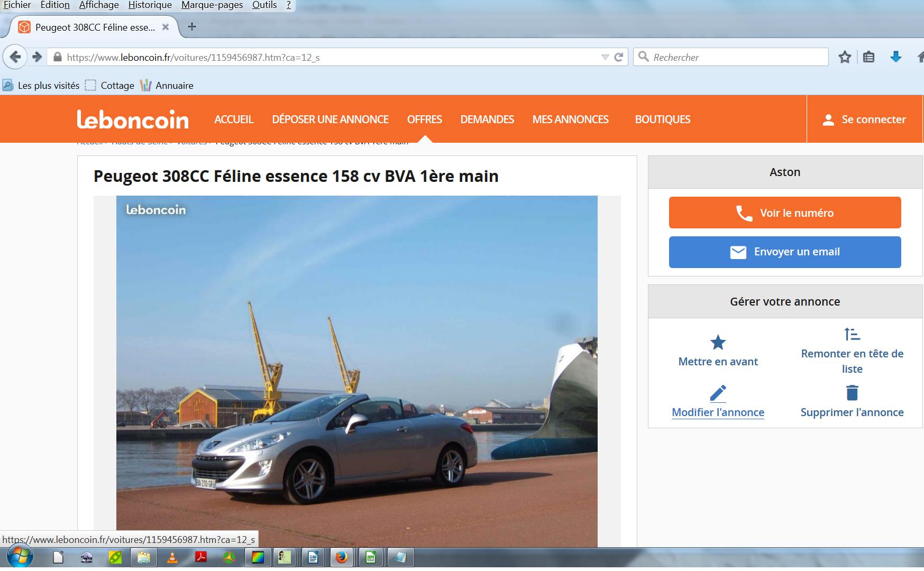Click the Gérer votre annonce heading
The height and width of the screenshot is (571, 924).
click(x=785, y=302)
